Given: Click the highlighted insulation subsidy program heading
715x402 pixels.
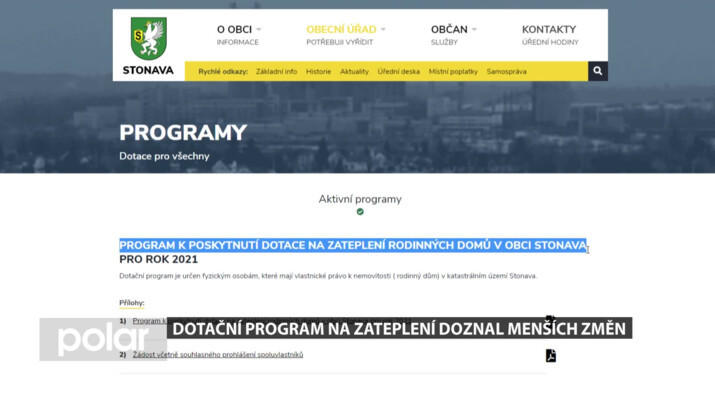Looking at the screenshot, I should [x=352, y=245].
